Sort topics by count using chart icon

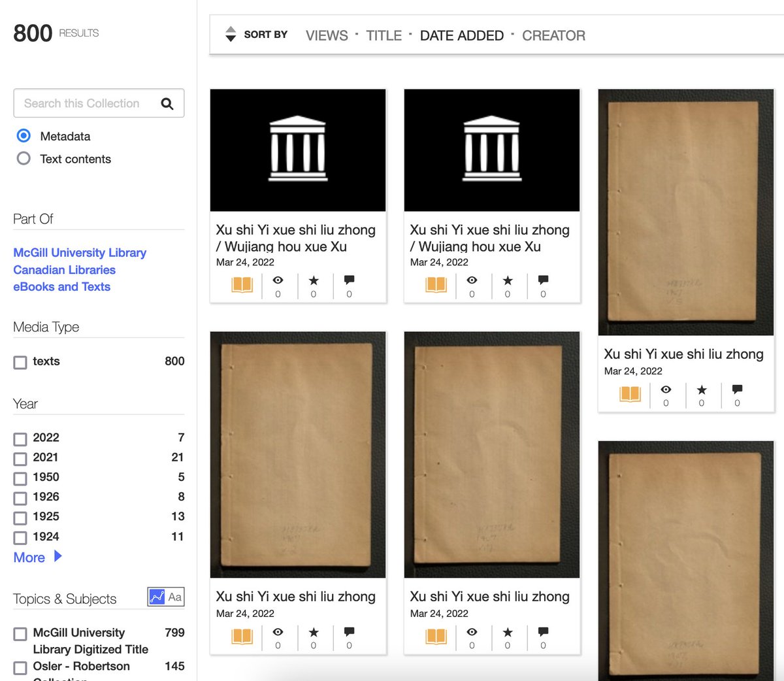point(157,597)
